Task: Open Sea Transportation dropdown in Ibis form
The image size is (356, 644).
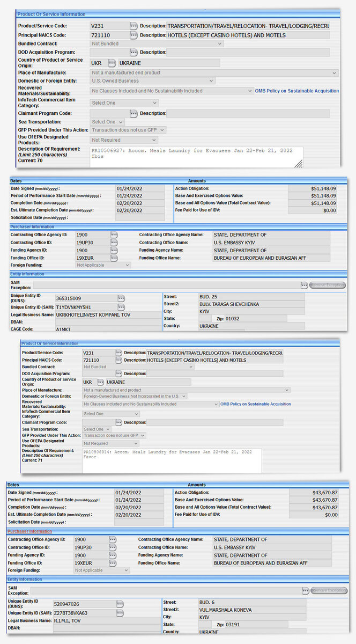Action: [x=107, y=122]
